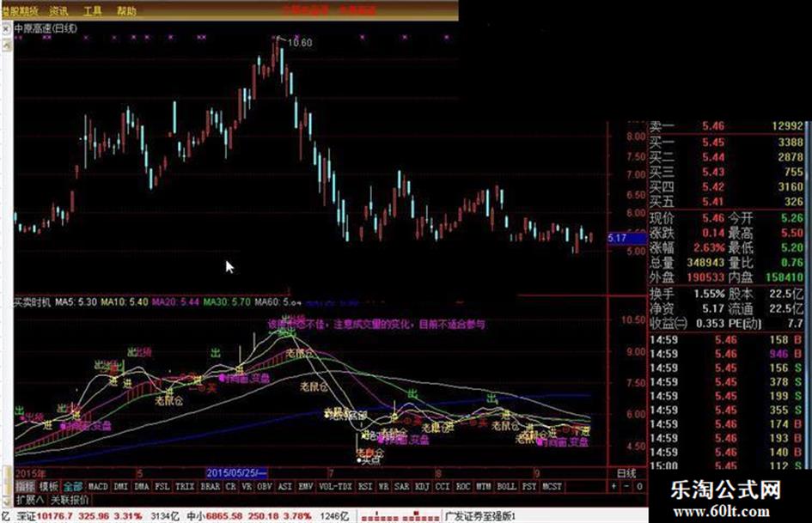
Task: Click the 日线 period label
Action: coord(626,473)
